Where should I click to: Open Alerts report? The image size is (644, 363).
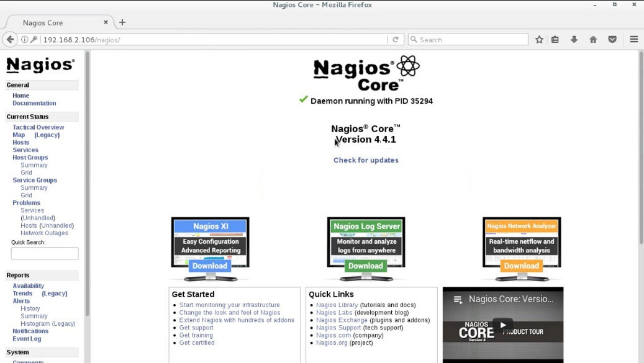[x=21, y=301]
